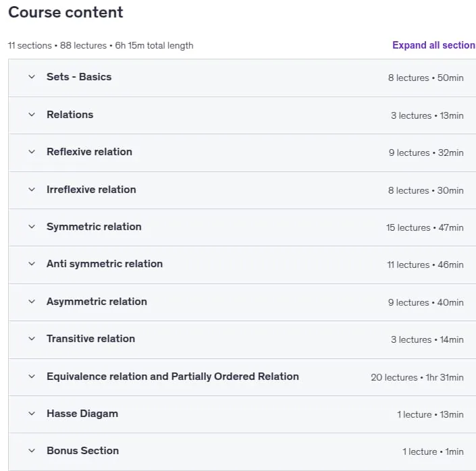Image resolution: width=476 pixels, height=471 pixels.
Task: Click the 15 lectures • 47min label
Action: [425, 227]
